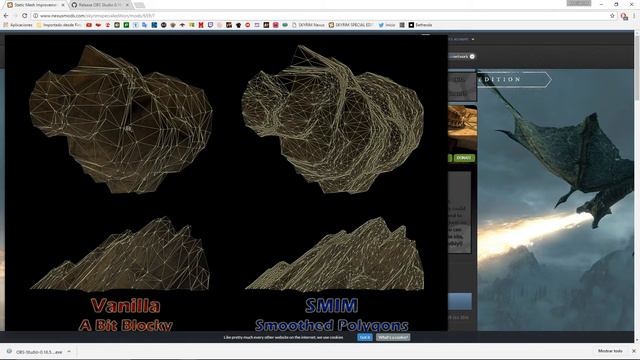Open a new browser tab
The image size is (640, 360).
tap(140, 5)
